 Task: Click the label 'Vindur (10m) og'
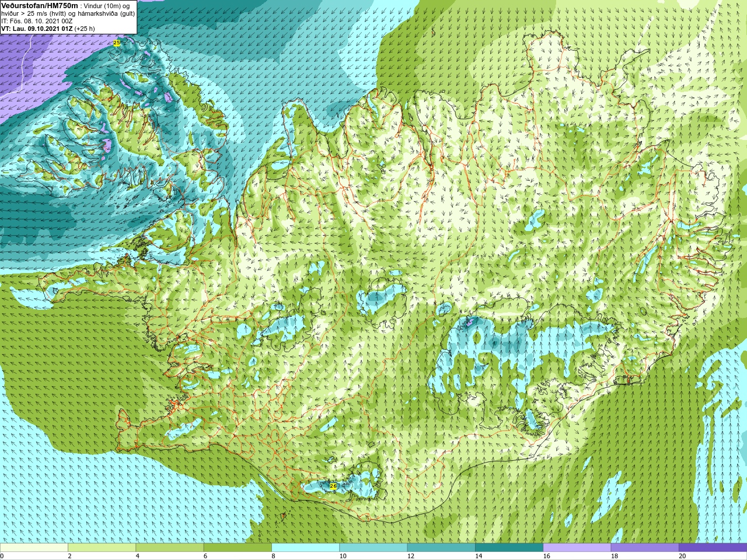[x=107, y=6]
